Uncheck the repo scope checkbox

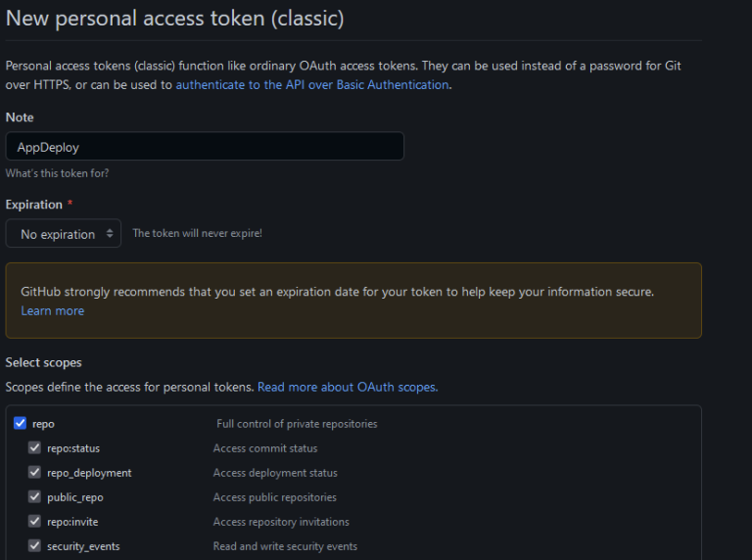tap(20, 424)
